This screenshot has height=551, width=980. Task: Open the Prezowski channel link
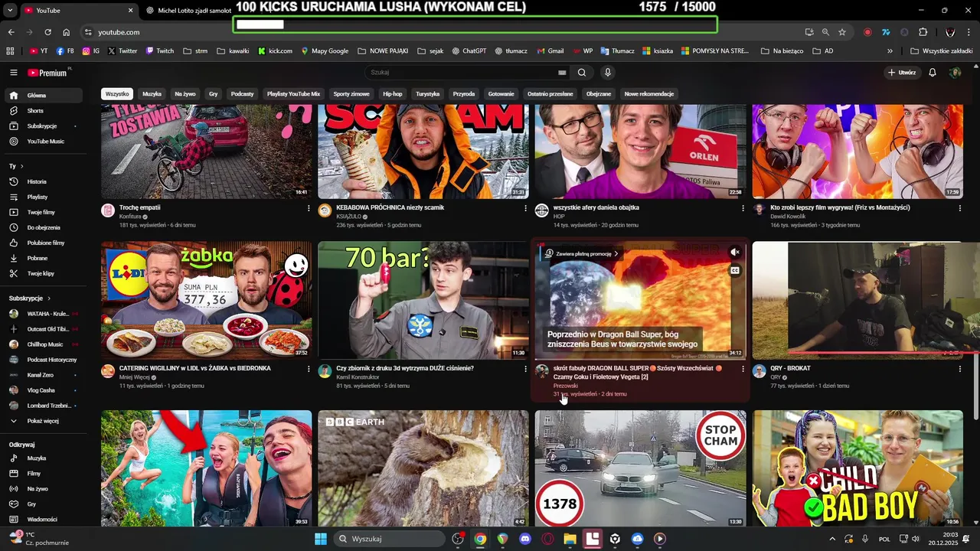566,386
